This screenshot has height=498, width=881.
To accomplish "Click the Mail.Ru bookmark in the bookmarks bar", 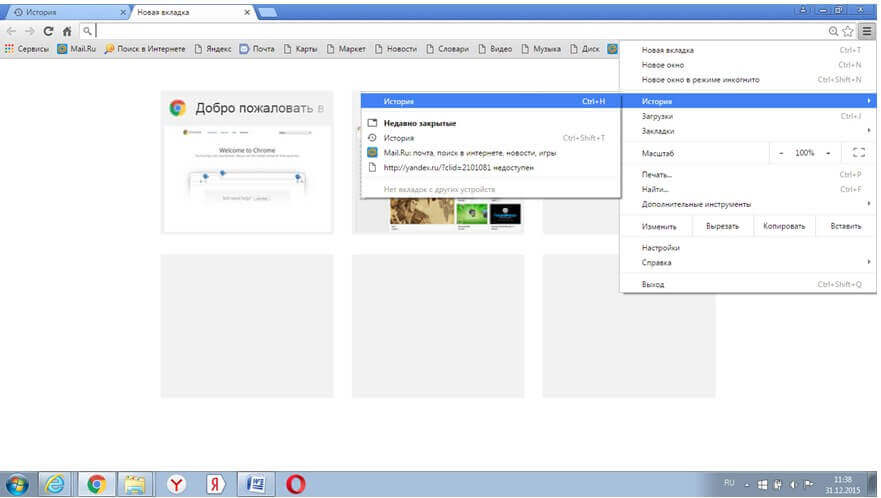I will pos(76,48).
